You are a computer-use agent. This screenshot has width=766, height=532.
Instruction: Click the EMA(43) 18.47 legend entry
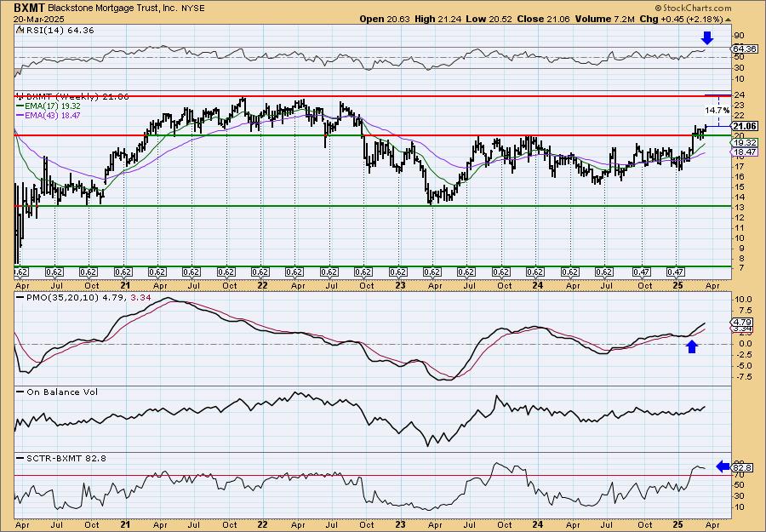[x=48, y=115]
